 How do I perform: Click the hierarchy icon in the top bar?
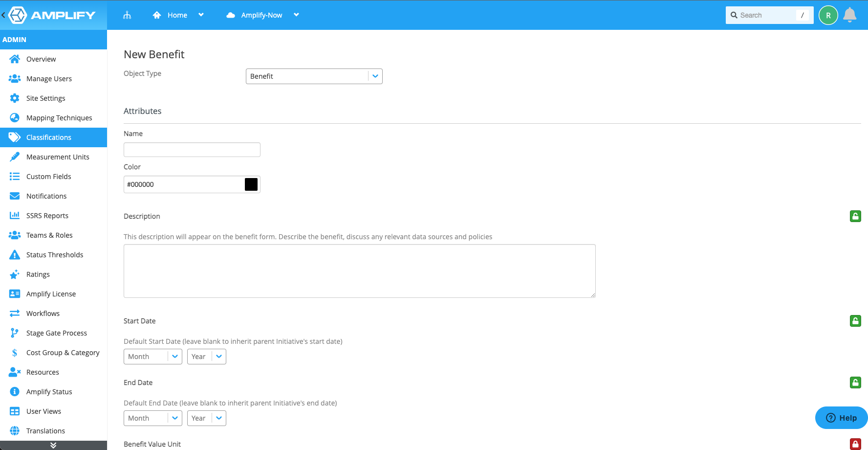coord(127,15)
